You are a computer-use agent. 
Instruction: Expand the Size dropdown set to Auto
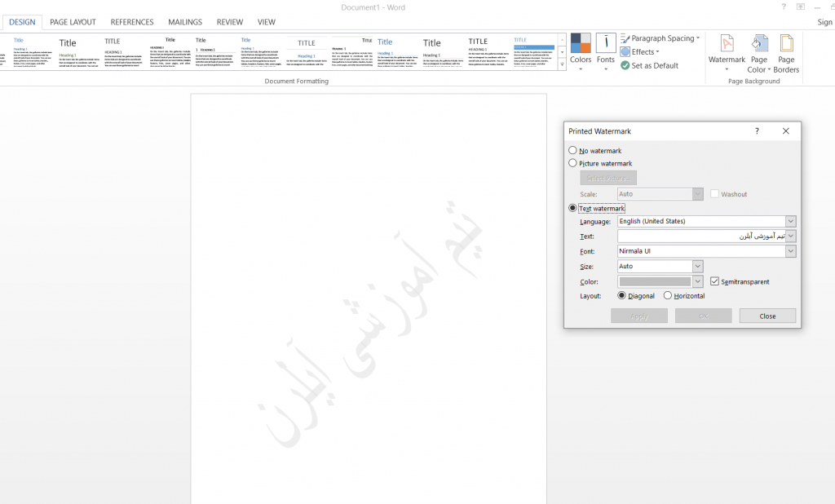coord(697,267)
